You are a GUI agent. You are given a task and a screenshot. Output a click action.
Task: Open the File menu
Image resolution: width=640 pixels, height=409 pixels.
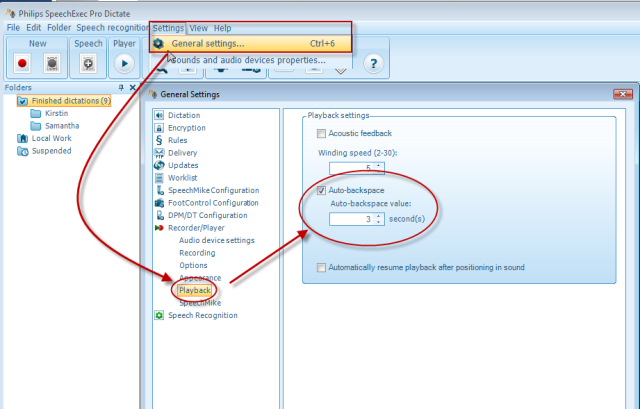pyautogui.click(x=13, y=28)
